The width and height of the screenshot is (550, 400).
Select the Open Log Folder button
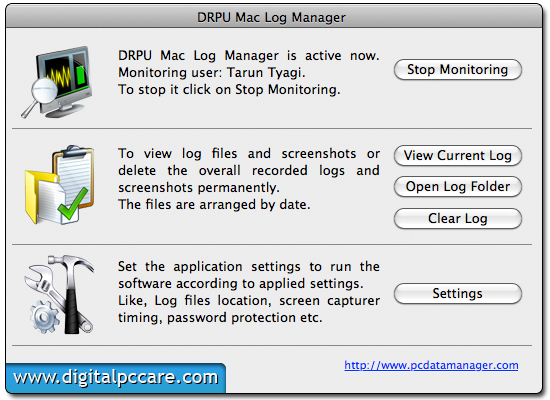coord(458,186)
